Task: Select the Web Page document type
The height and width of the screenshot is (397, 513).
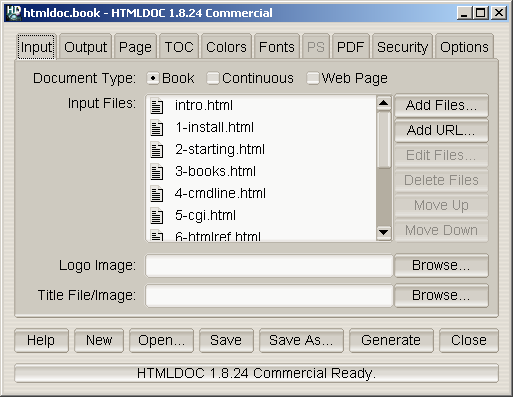Action: click(x=313, y=78)
